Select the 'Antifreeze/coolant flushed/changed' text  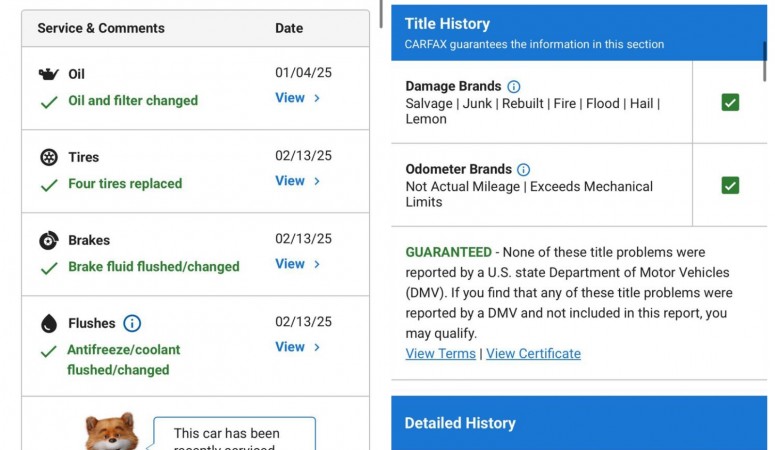[124, 360]
